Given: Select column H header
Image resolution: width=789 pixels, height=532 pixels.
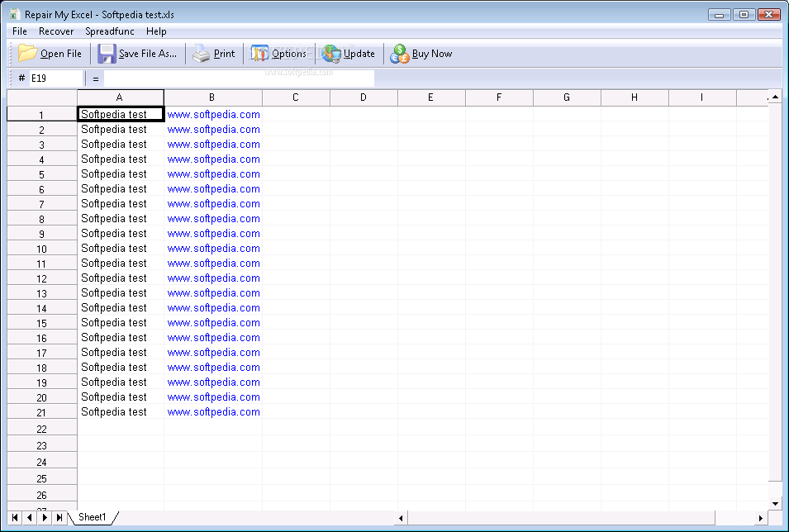Looking at the screenshot, I should pyautogui.click(x=635, y=97).
